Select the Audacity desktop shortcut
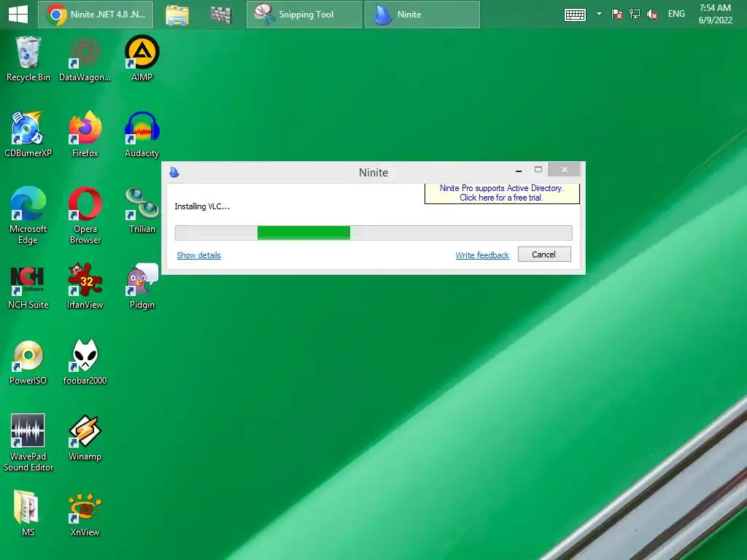 point(142,135)
